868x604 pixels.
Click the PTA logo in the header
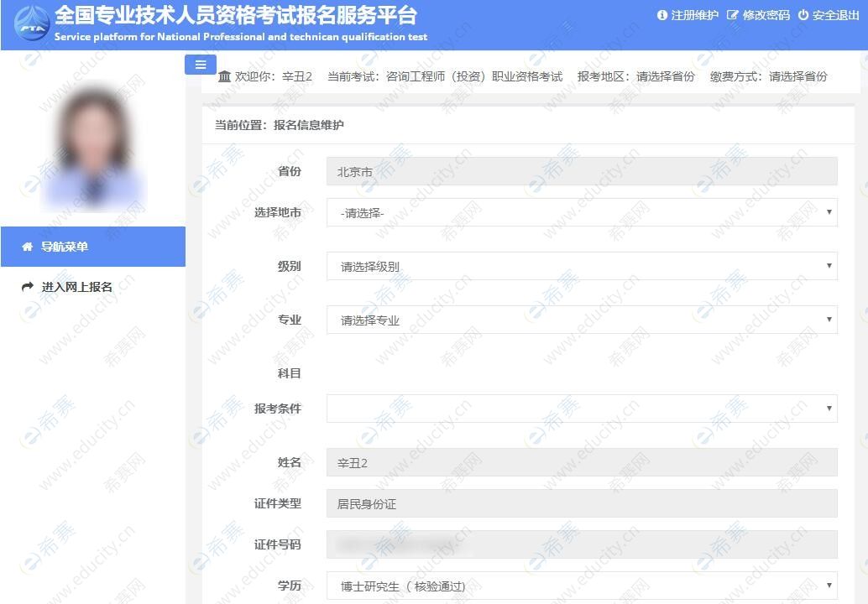coord(29,23)
